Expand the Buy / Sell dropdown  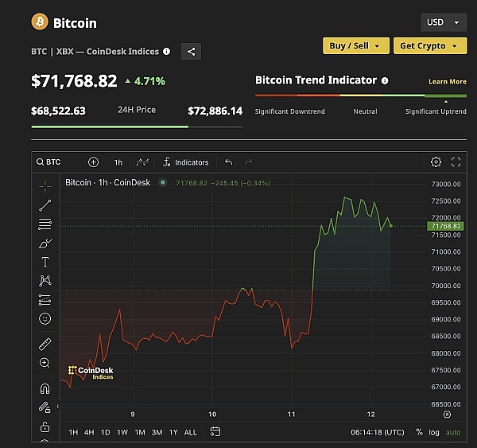coord(356,45)
